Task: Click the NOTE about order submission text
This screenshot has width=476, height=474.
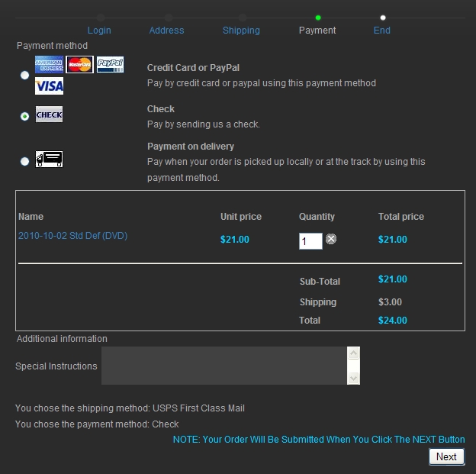Action: (319, 440)
